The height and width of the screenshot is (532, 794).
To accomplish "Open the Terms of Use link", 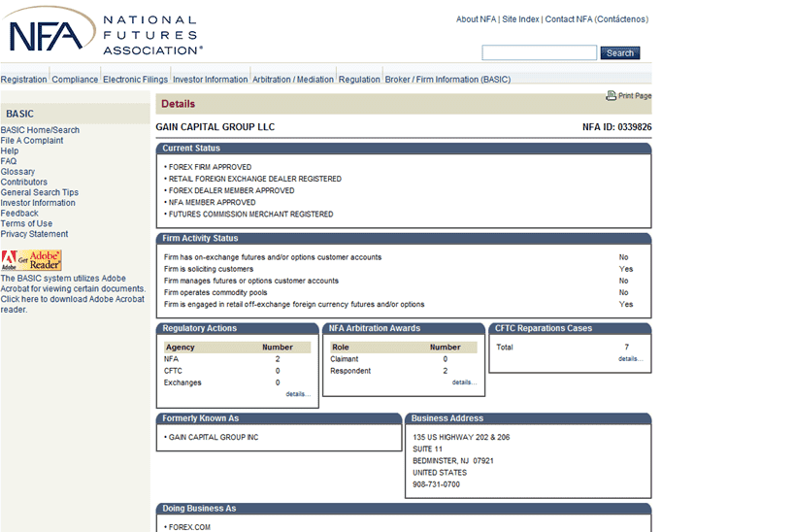I will [26, 223].
